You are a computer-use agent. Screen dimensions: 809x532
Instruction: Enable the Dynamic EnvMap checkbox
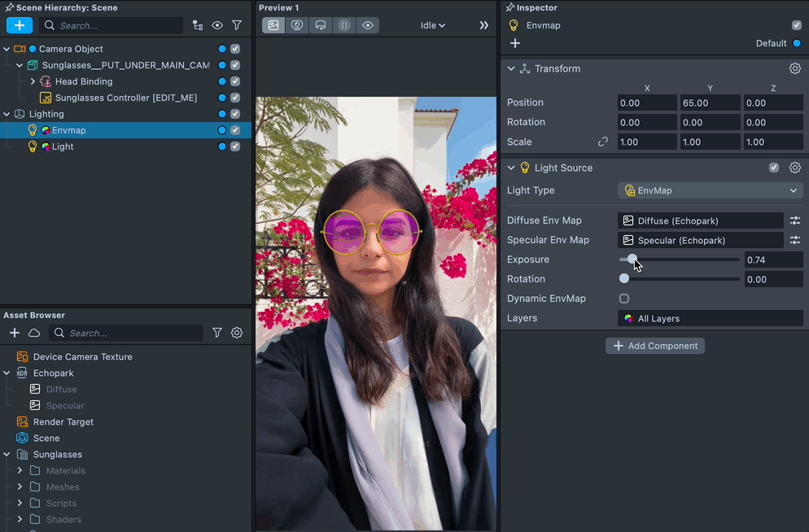click(x=624, y=299)
